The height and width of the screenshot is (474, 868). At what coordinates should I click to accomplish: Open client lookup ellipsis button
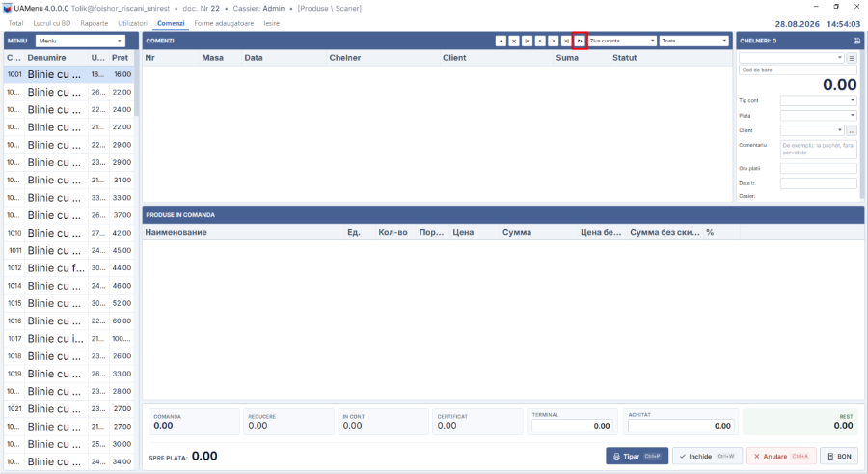pos(852,131)
